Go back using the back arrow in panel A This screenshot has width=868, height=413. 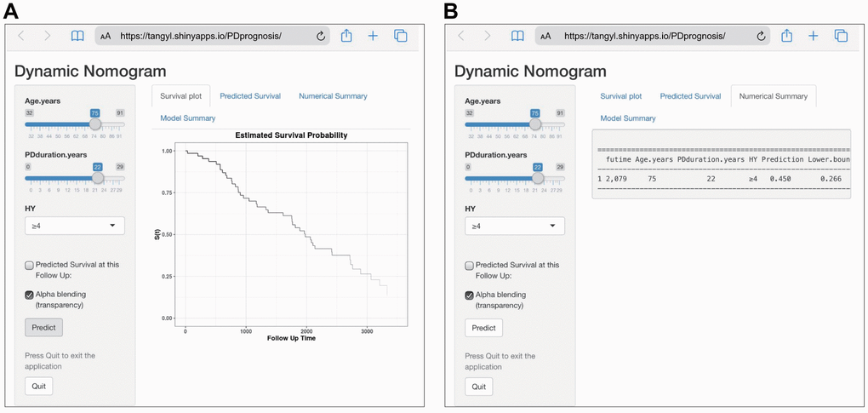pyautogui.click(x=21, y=36)
